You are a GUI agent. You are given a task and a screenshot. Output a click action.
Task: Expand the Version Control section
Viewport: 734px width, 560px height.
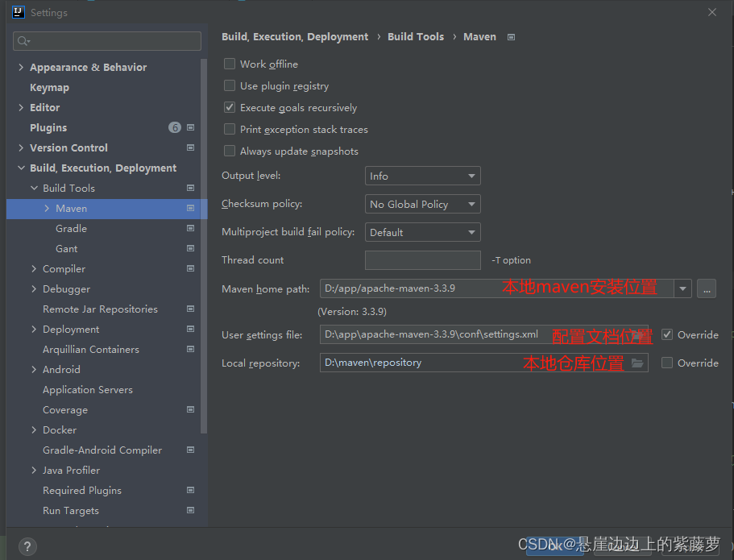click(21, 147)
